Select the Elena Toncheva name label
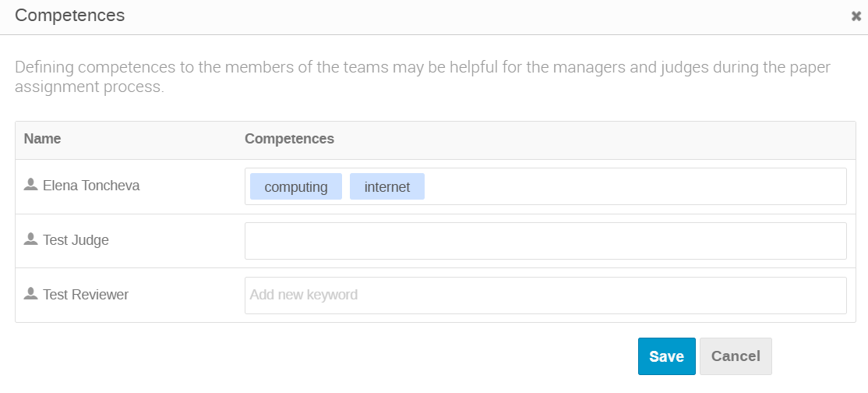868x393 pixels. coord(91,186)
